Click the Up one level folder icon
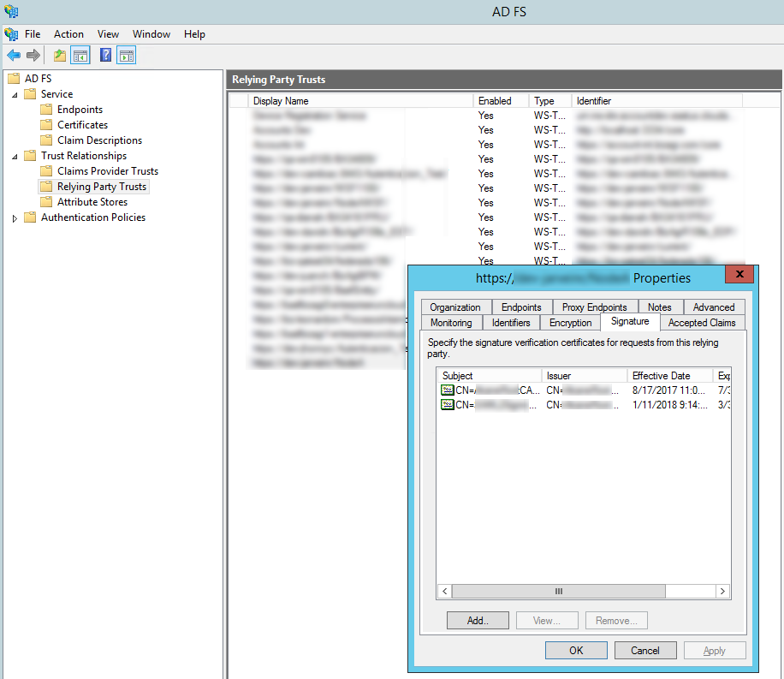Screen dimensions: 784x679 coord(60,55)
